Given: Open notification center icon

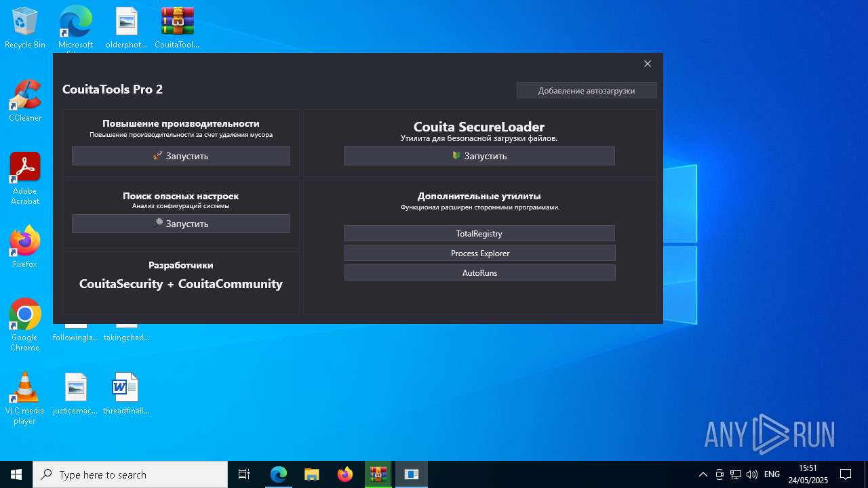Looking at the screenshot, I should 846,474.
